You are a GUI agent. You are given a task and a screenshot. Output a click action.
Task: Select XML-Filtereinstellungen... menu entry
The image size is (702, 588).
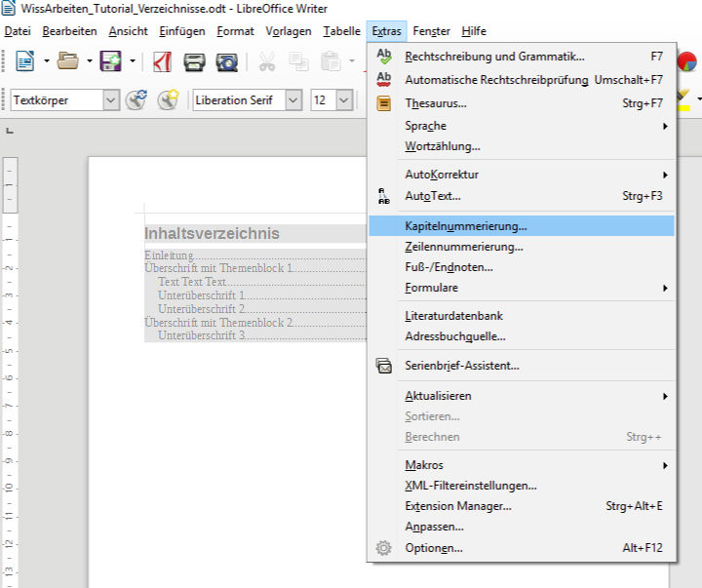521,486
